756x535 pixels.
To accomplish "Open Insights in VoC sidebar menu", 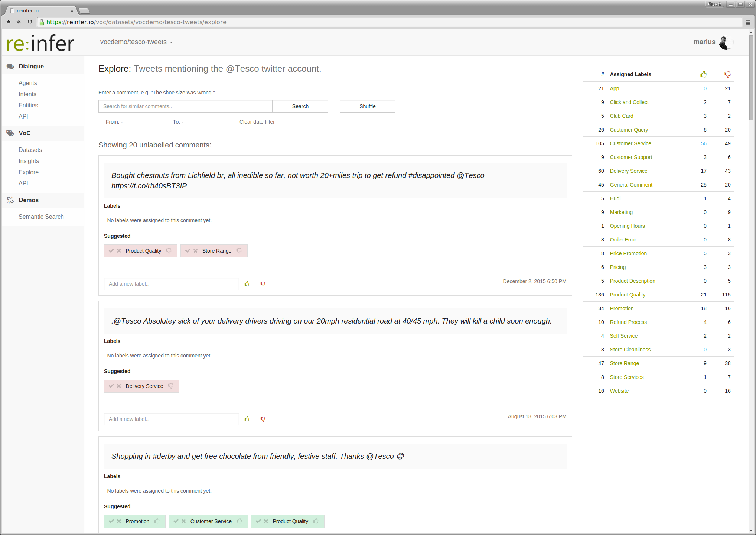I will point(29,161).
